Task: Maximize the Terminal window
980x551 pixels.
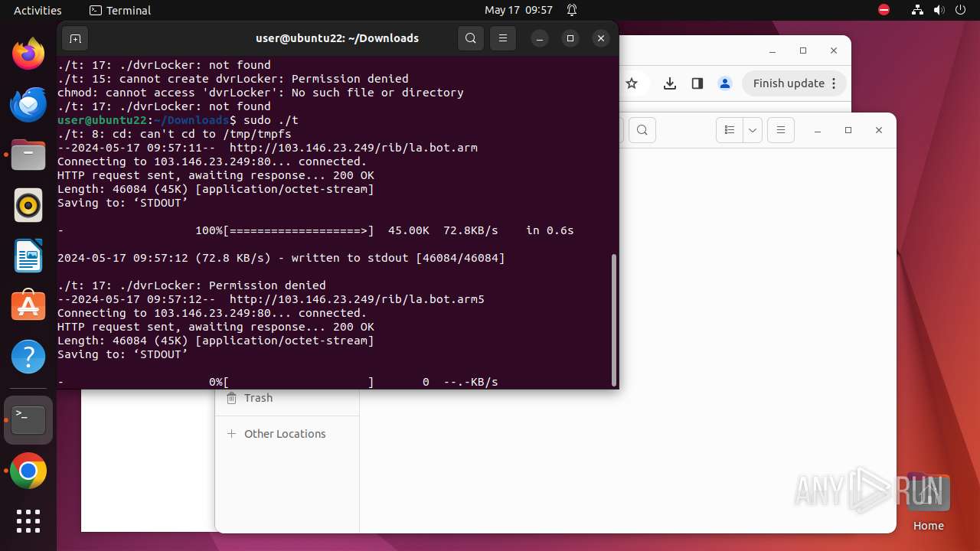Action: pyautogui.click(x=570, y=38)
